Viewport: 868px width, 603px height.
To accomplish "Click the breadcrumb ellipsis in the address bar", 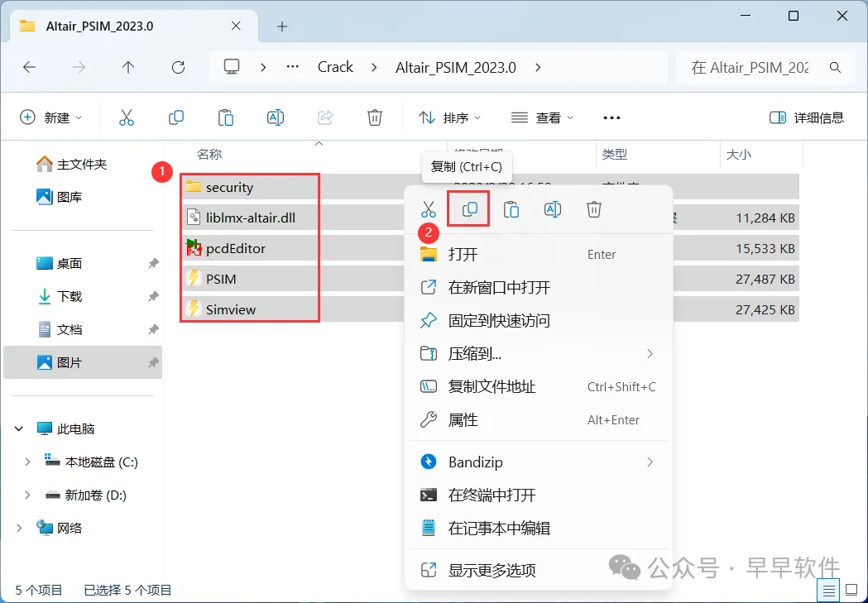I will pos(292,67).
